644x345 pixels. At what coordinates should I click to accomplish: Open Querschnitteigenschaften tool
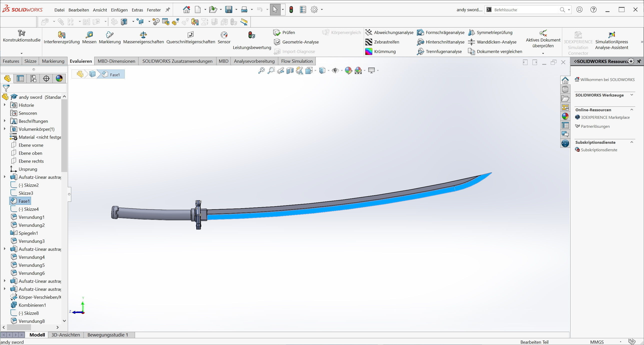(191, 37)
